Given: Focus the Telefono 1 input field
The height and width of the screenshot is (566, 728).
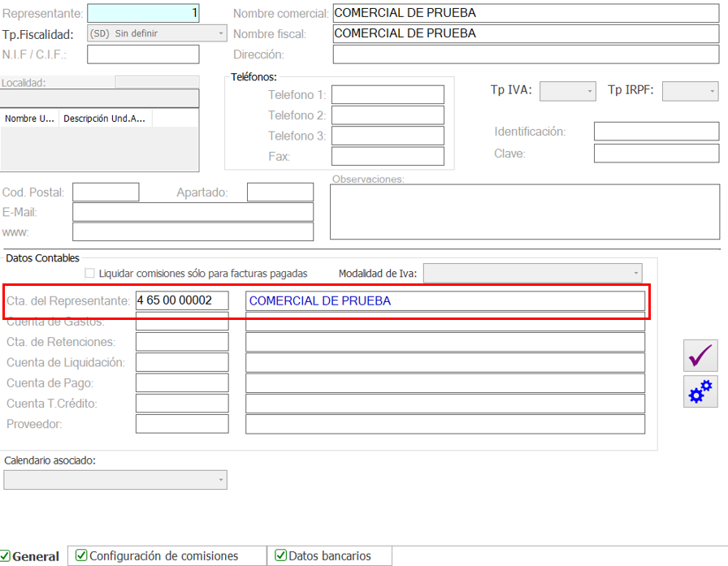Looking at the screenshot, I should (x=388, y=95).
